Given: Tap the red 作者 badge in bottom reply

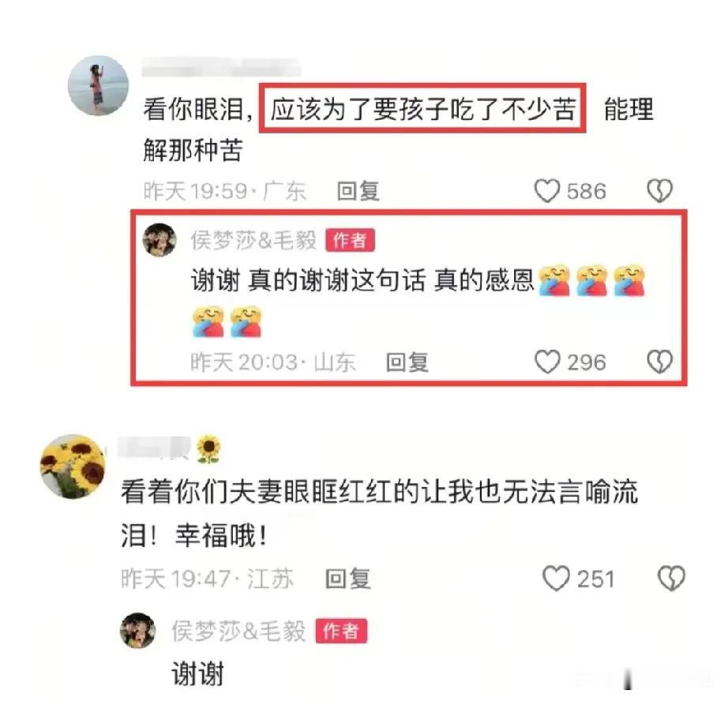Looking at the screenshot, I should coord(341,631).
